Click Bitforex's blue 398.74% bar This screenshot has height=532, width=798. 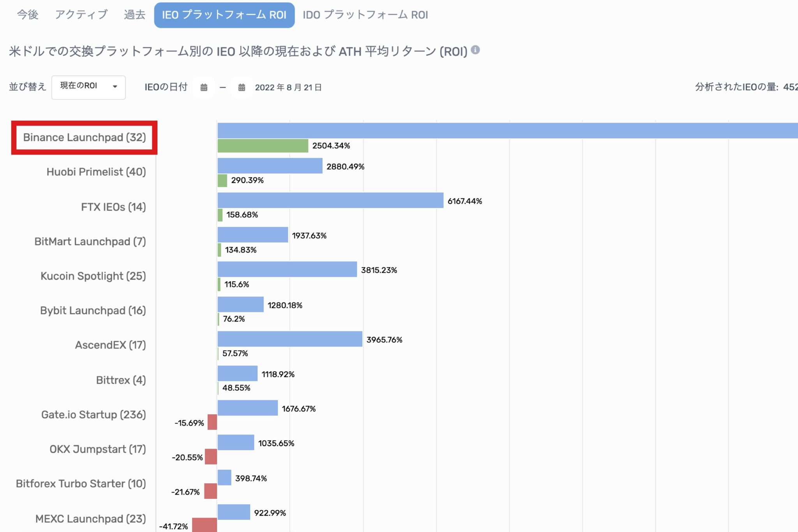224,477
